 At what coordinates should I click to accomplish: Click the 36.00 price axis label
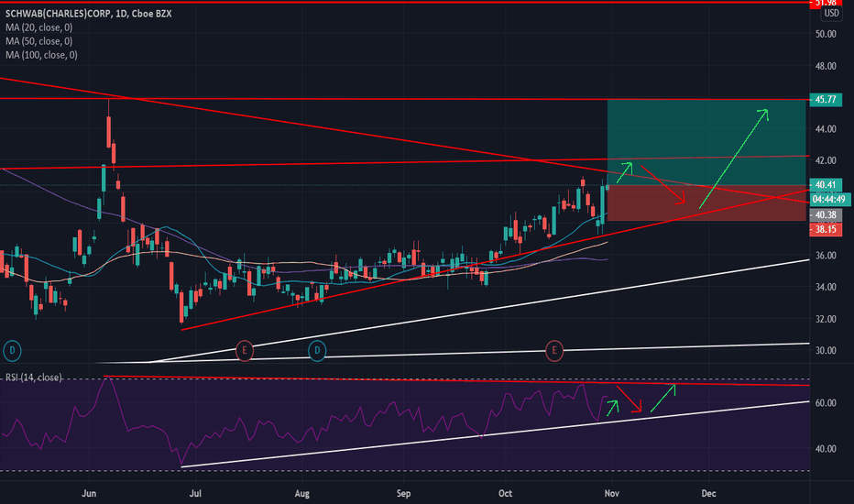(x=826, y=256)
